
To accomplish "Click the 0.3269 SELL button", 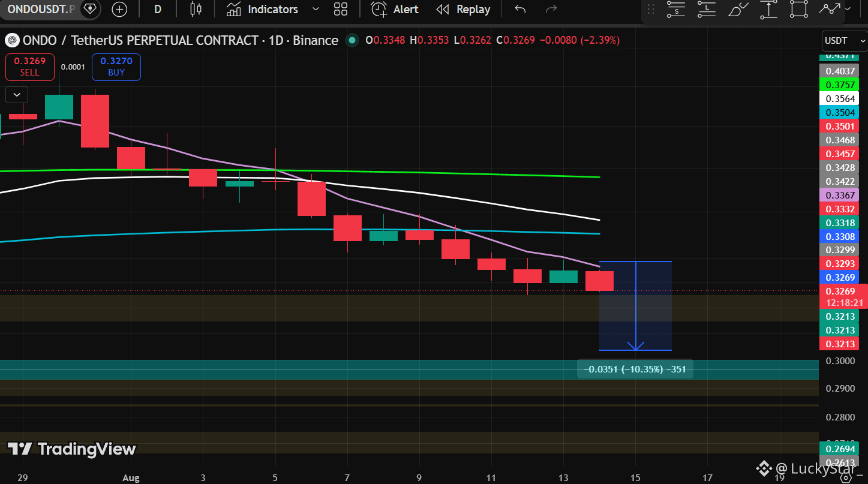I will (x=29, y=67).
